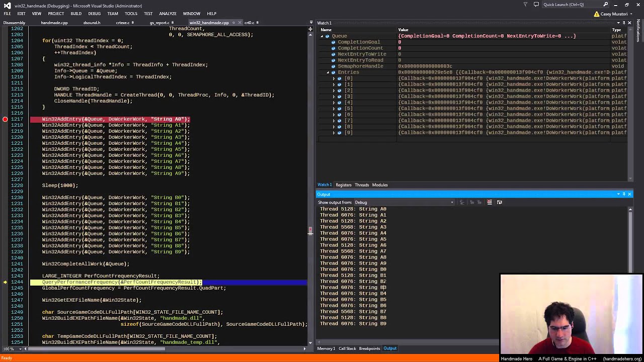The image size is (644, 362).
Task: Toggle Word Wrap in Output panel
Action: [x=499, y=202]
